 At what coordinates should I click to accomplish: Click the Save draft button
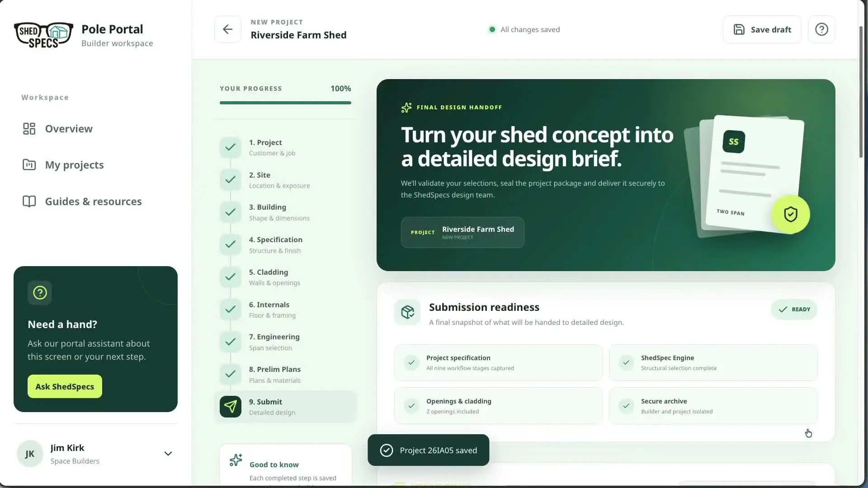[762, 29]
